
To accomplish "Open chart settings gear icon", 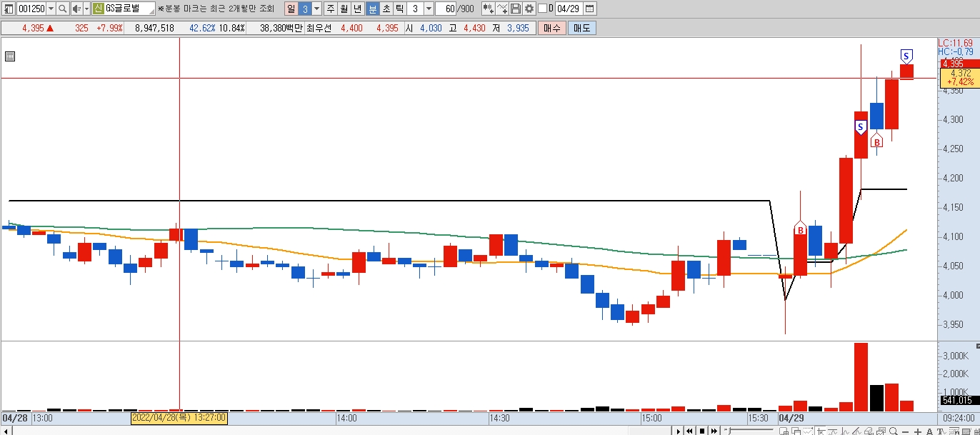I will [529, 9].
